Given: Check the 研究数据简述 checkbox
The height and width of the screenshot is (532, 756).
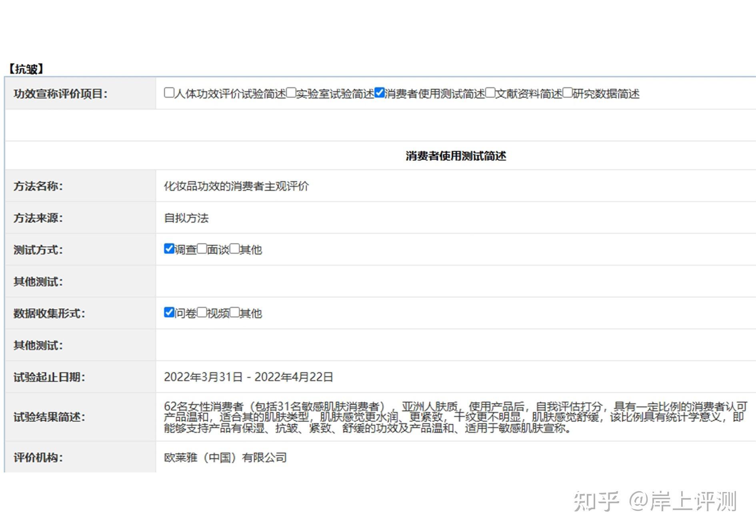Looking at the screenshot, I should [x=568, y=93].
